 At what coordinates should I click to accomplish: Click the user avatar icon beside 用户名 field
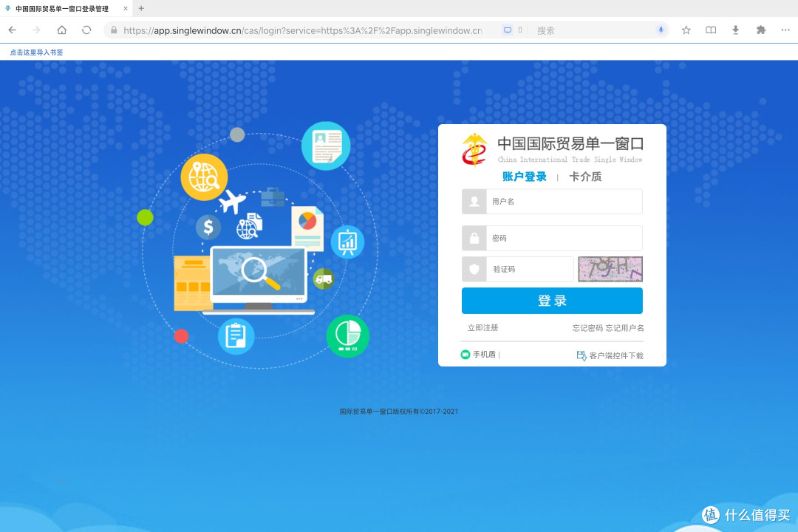[x=474, y=201]
